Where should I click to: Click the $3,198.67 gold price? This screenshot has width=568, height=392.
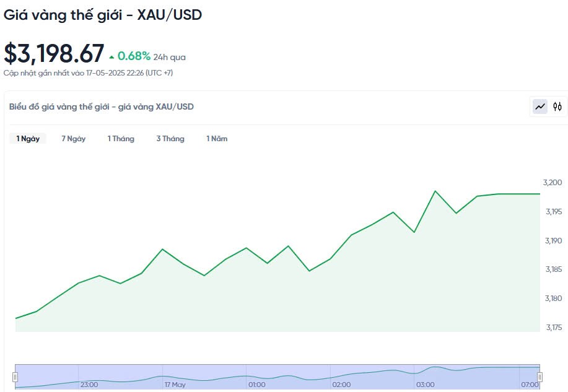[54, 54]
